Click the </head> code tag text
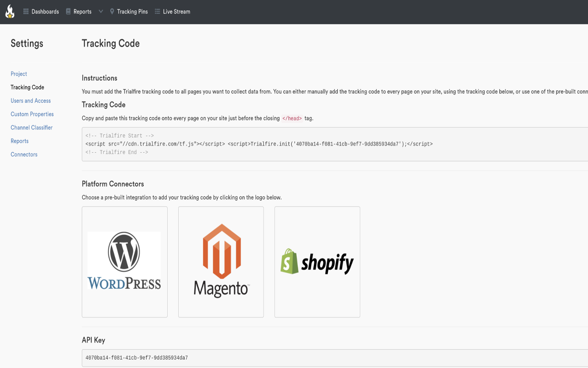 click(292, 118)
